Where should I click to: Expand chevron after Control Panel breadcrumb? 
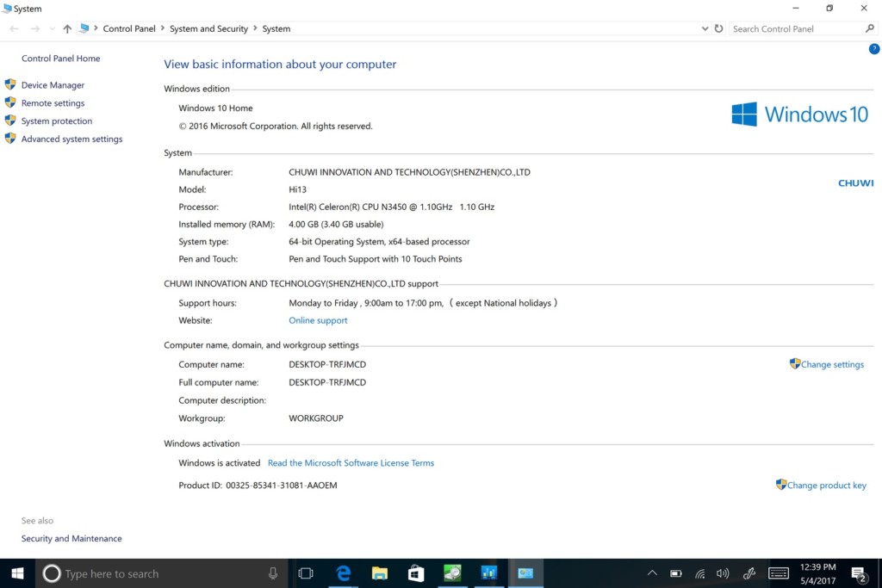tap(163, 28)
